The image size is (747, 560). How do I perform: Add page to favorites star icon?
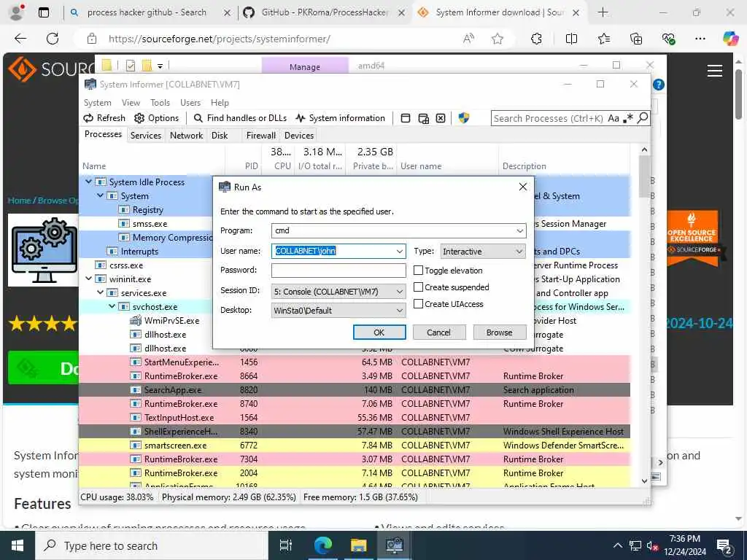coord(498,39)
